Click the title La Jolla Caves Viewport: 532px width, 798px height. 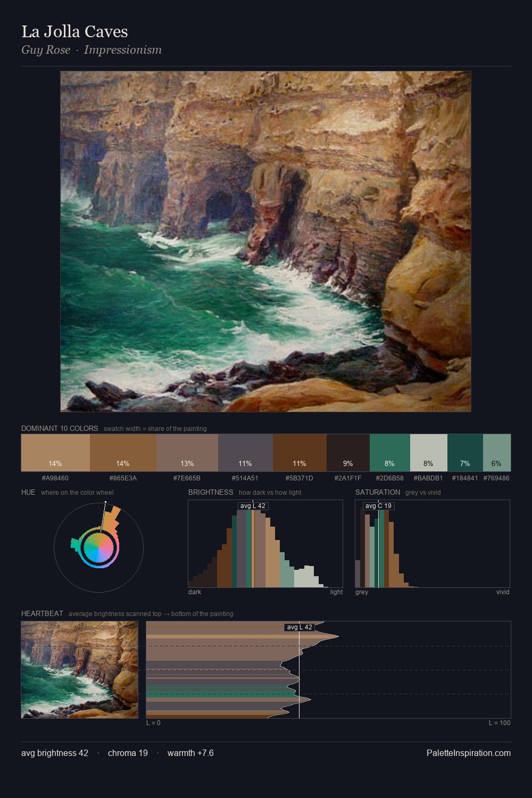point(74,32)
